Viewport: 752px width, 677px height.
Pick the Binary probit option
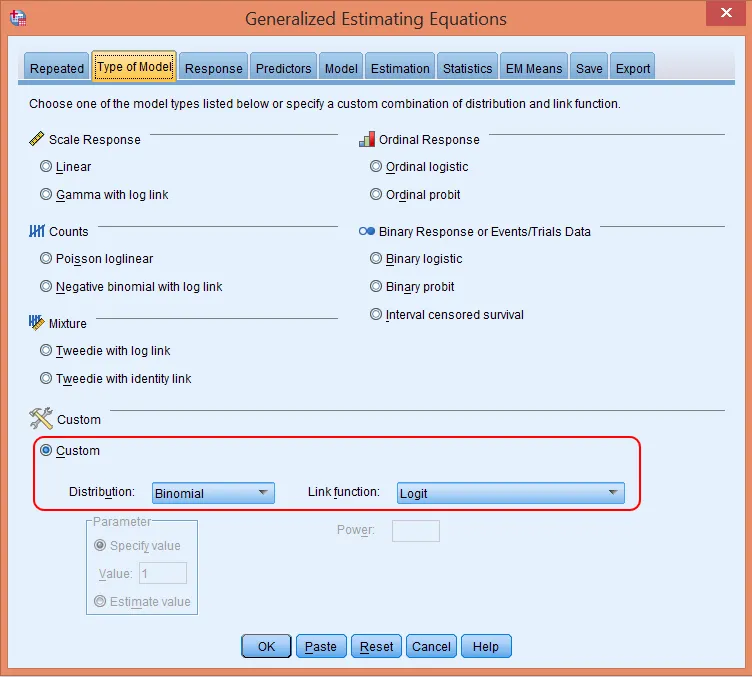tap(376, 286)
